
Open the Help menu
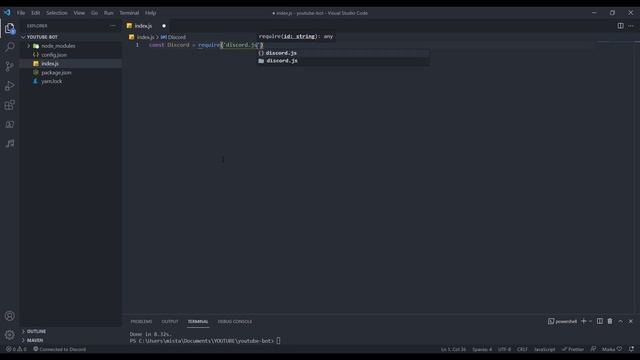(x=151, y=13)
